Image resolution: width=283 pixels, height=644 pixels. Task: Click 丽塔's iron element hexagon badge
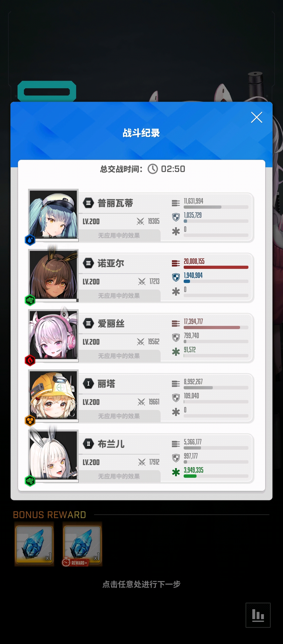coord(30,420)
